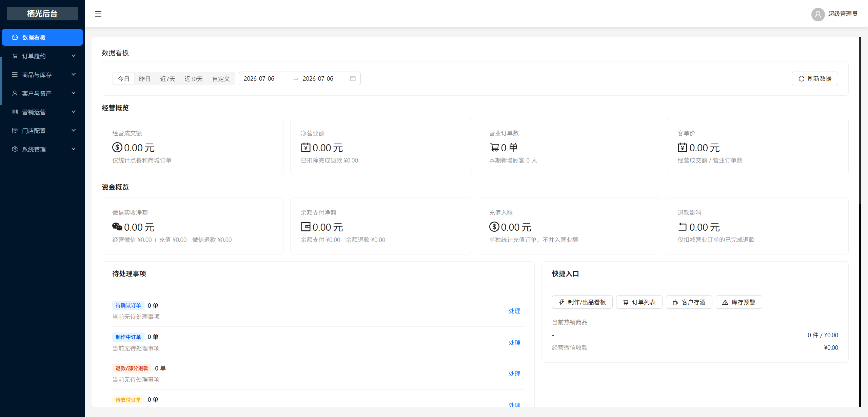Click the 订单履约 cart icon in sidebar
Image resolution: width=868 pixels, height=417 pixels.
pyautogui.click(x=15, y=56)
